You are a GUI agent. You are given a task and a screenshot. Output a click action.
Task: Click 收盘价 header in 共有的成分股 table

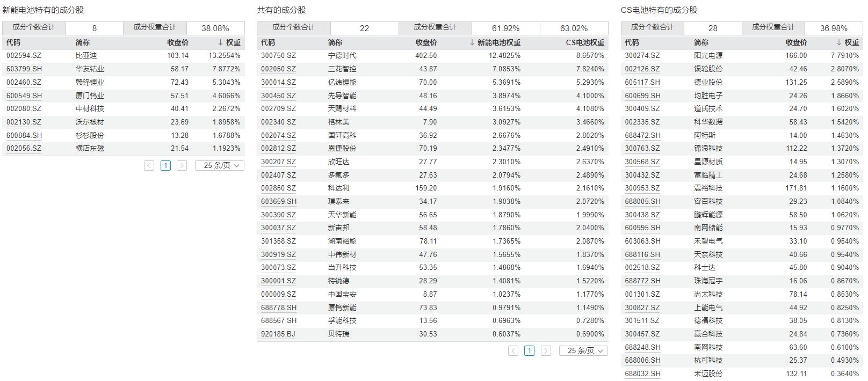coord(426,42)
